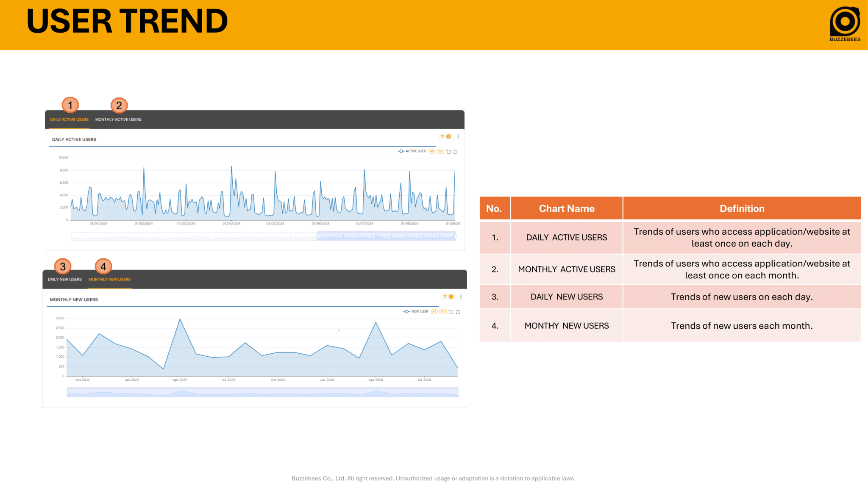Click the zoom-selection icon beside ACTIVE USER legend
This screenshot has height=488, width=868.
point(448,151)
